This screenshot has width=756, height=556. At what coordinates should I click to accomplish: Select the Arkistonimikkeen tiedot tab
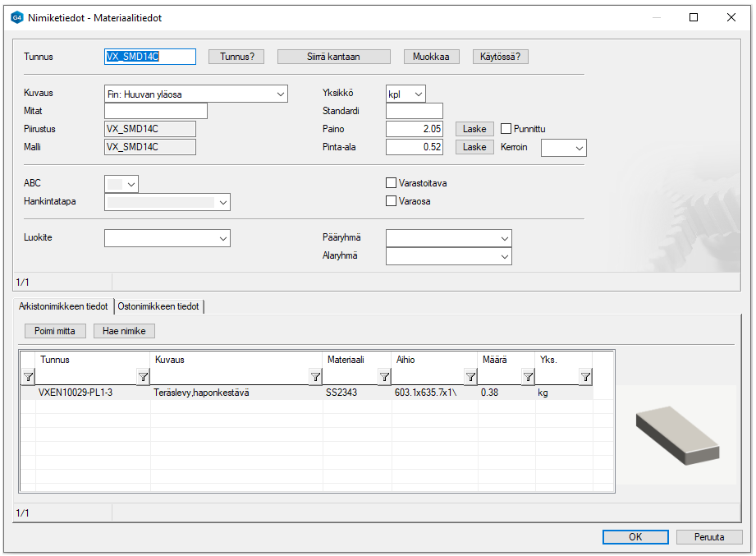[x=63, y=306]
